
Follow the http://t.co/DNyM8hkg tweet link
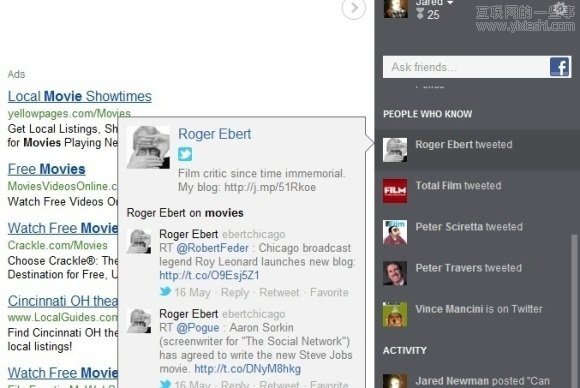point(247,369)
